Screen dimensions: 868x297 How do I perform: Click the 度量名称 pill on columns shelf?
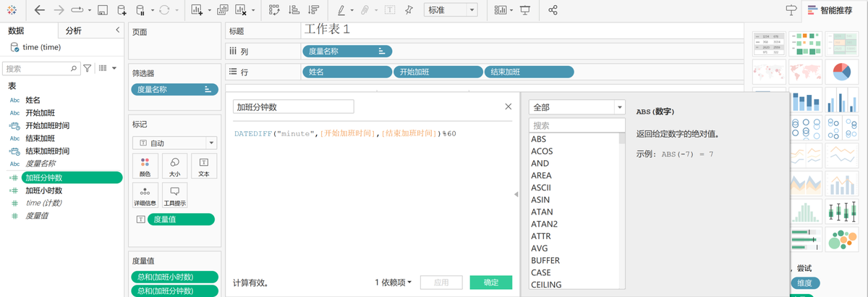point(347,51)
